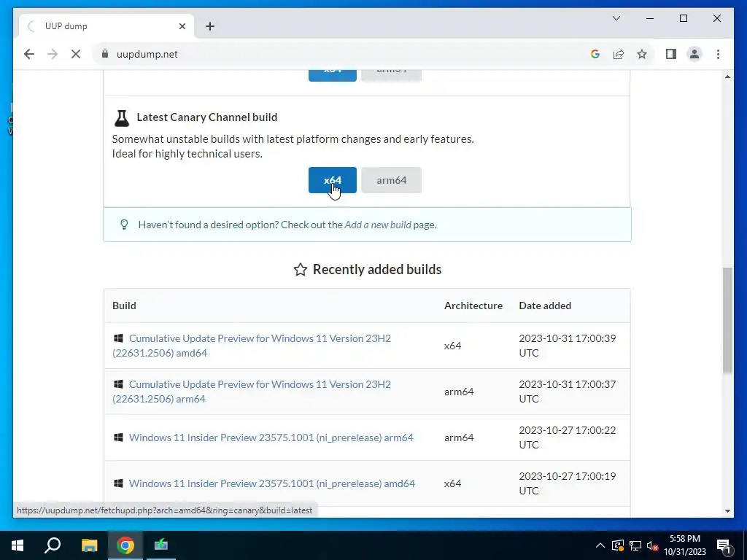Click date 2023-10-31 17:00:39 UTC
The height and width of the screenshot is (560, 747).
[x=568, y=345]
